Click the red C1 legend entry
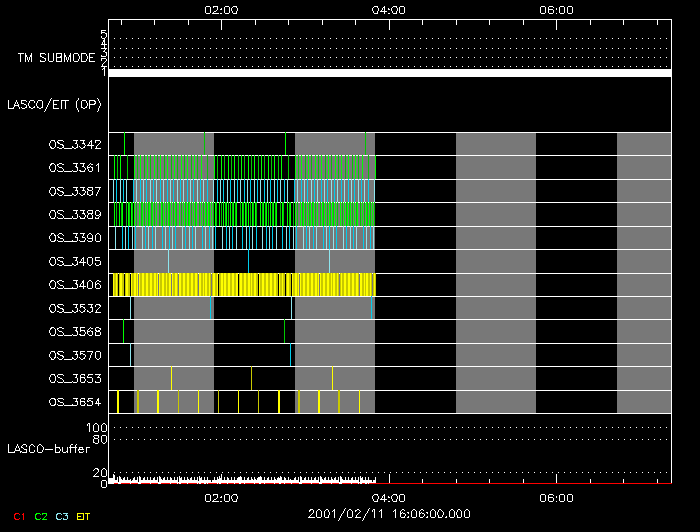Viewport: 700px width, 532px height. (x=18, y=517)
